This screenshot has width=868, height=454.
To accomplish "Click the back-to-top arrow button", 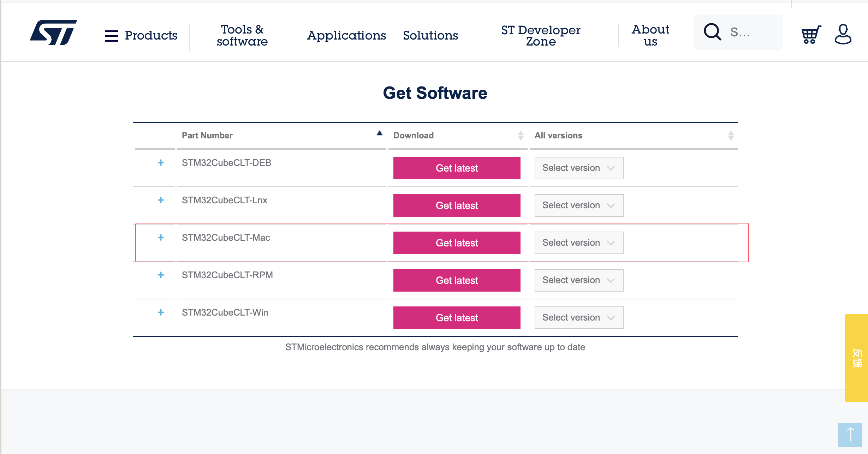I will (850, 435).
